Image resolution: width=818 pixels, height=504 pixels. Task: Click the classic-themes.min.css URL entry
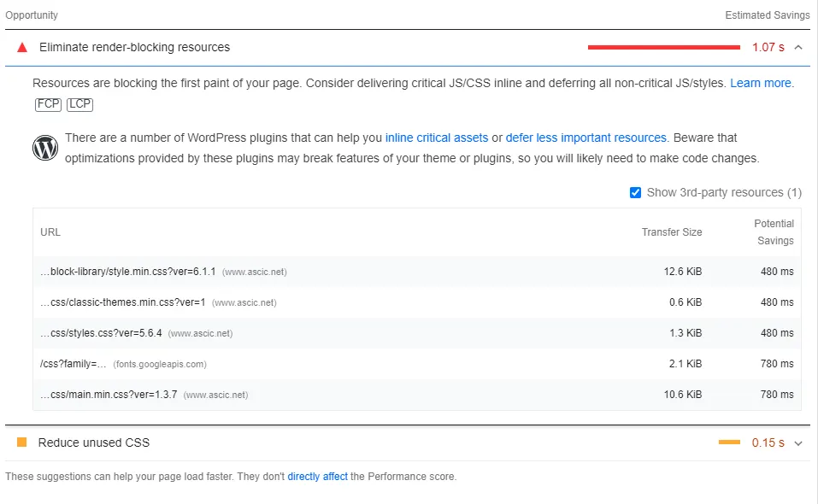point(122,302)
